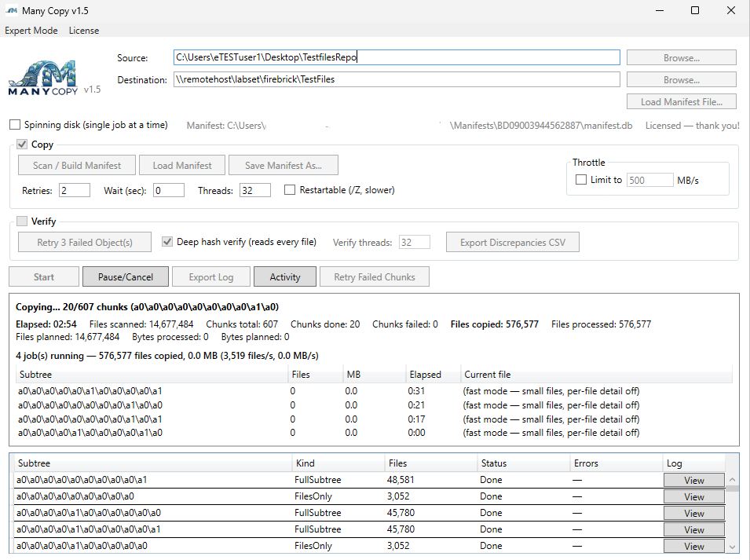Click the Chunks failed: 0 statistic
The image size is (750, 560).
tap(404, 324)
